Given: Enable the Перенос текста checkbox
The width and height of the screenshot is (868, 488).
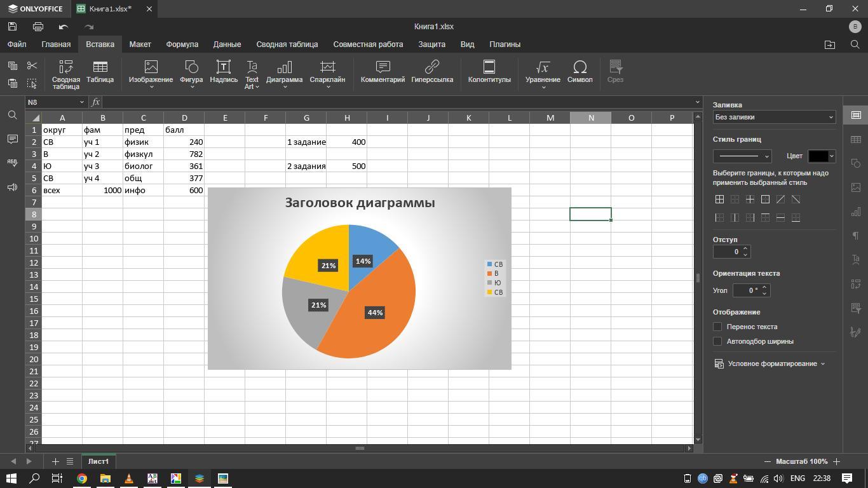Looking at the screenshot, I should (717, 327).
